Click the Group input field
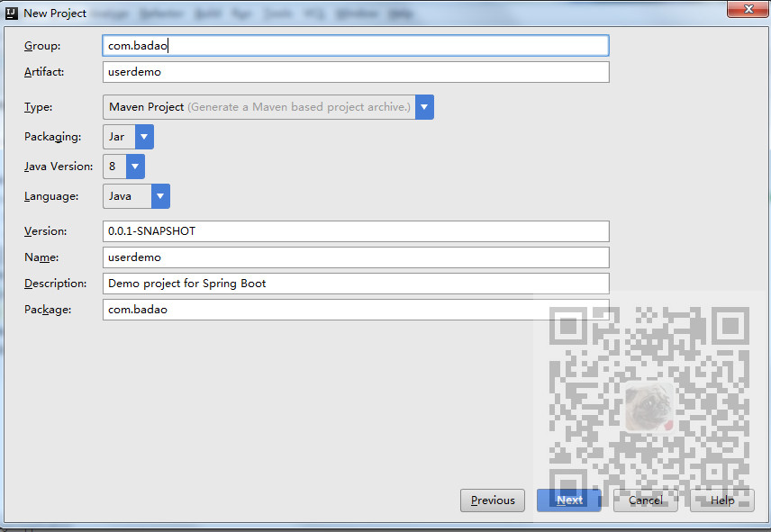 [356, 46]
